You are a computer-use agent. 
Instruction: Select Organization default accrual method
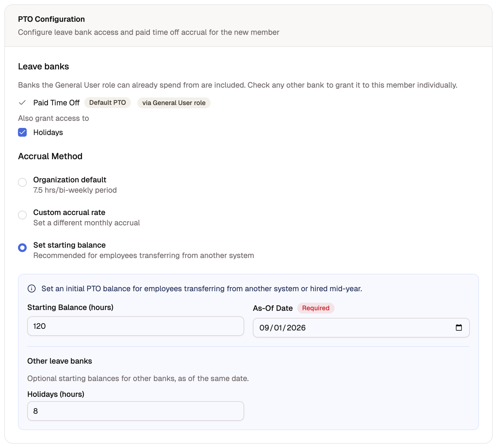coord(22,182)
